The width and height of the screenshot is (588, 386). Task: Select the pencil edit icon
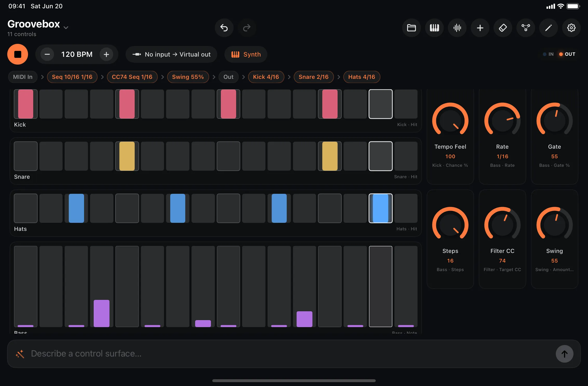coord(548,28)
